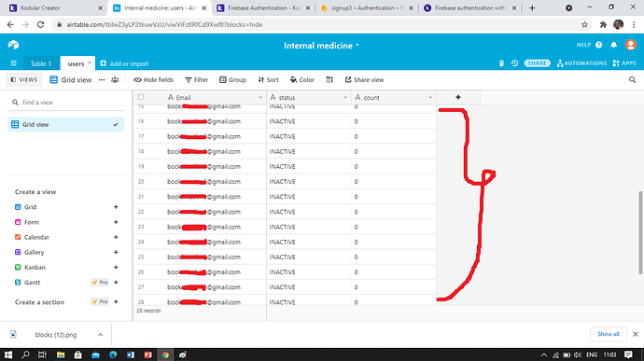Image resolution: width=644 pixels, height=361 pixels.
Task: Open the tables hamburger menu icon
Action: click(14, 63)
